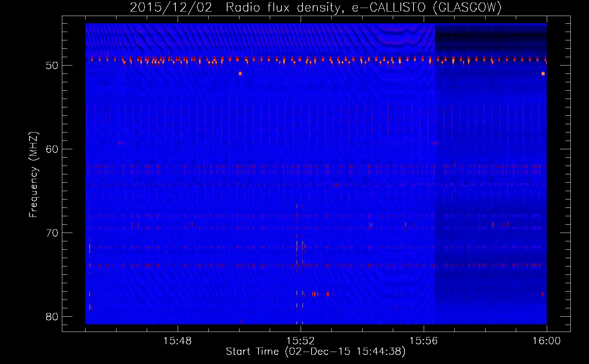The image size is (589, 364).
Task: Click the plot title "2015/12/02 Radio flux density, e-CALLISTO (GLASGOW)"
Action: click(x=316, y=8)
